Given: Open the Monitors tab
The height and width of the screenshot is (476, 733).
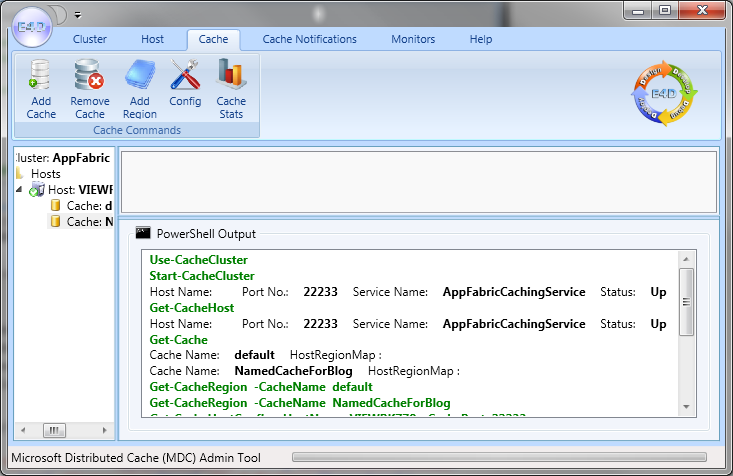Looking at the screenshot, I should pyautogui.click(x=413, y=40).
